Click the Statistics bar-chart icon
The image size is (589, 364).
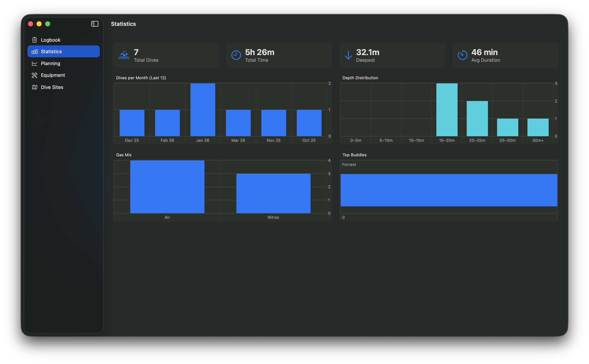click(35, 51)
